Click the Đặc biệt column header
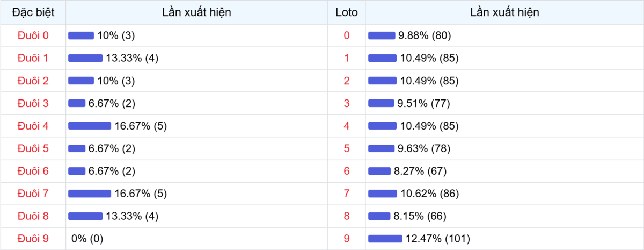This screenshot has height=250, width=644. [33, 12]
